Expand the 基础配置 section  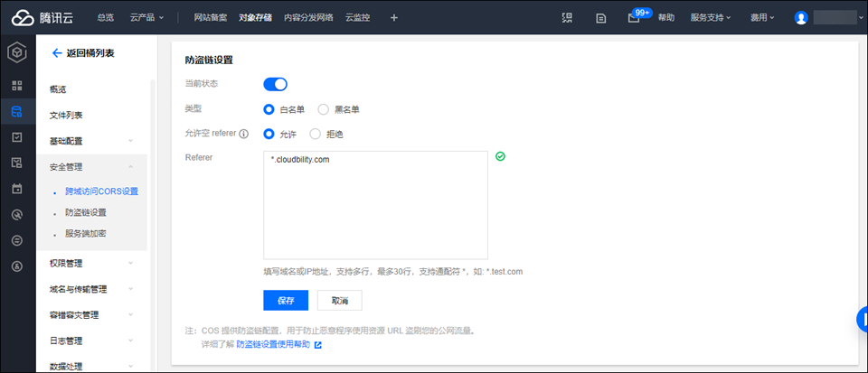[90, 141]
